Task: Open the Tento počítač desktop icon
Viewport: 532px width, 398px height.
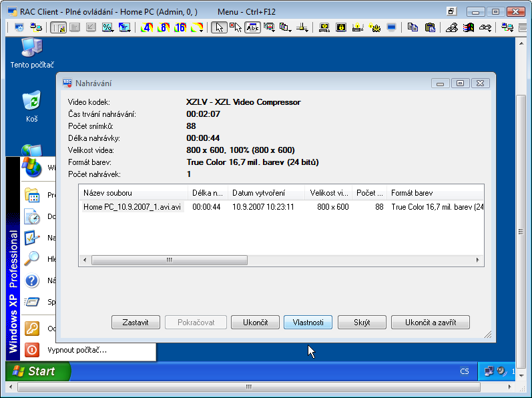Action: (32, 53)
